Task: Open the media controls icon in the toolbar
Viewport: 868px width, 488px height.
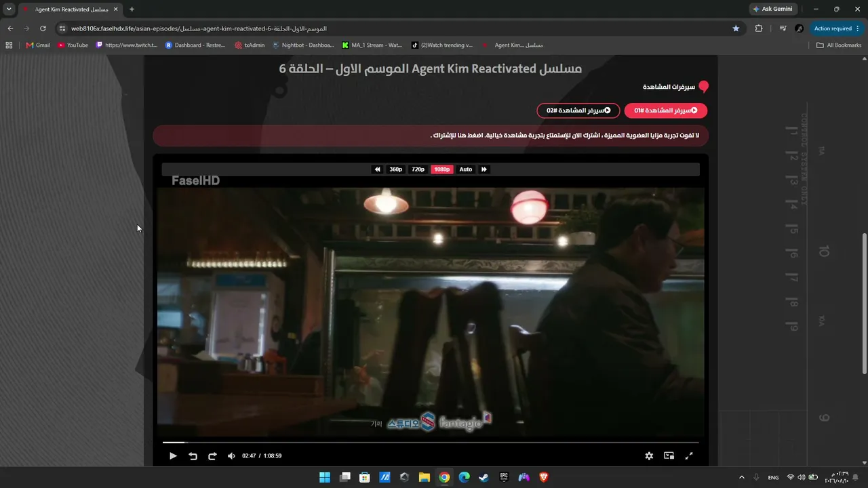Action: pos(783,28)
